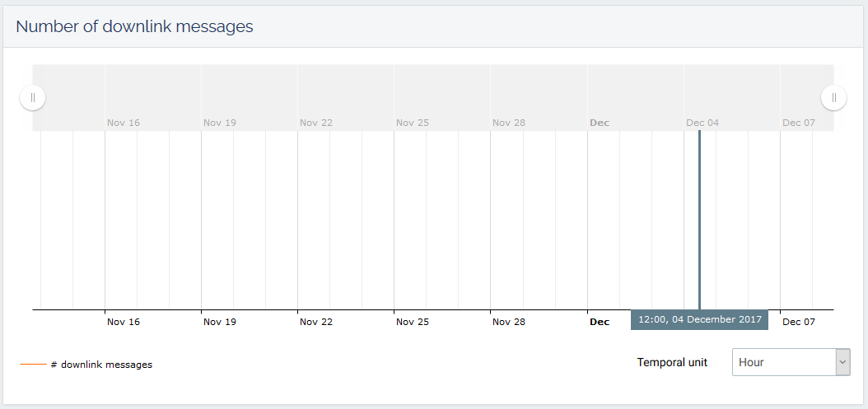Image resolution: width=868 pixels, height=409 pixels.
Task: Click the Nov 25 bottom axis label
Action: (413, 322)
